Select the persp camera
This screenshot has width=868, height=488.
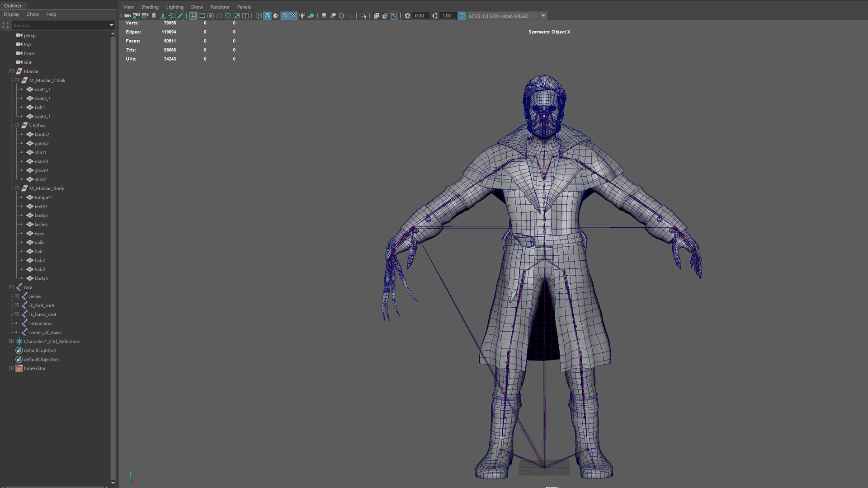[29, 35]
